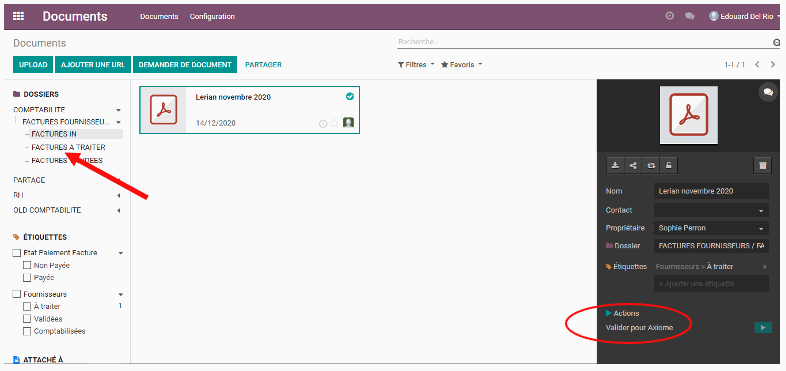Lock the document using the padlock icon
Screen dimensions: 786x371
668,165
